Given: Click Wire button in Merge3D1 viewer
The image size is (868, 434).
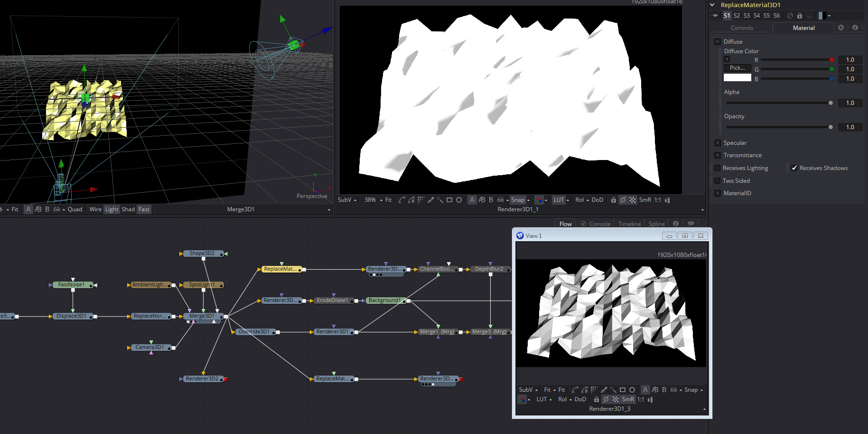Looking at the screenshot, I should pyautogui.click(x=95, y=209).
